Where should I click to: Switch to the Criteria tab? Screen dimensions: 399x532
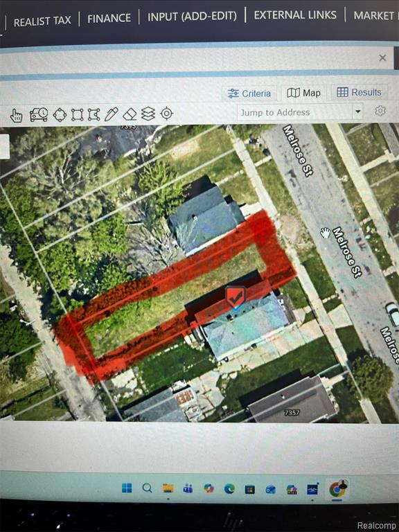pos(249,94)
